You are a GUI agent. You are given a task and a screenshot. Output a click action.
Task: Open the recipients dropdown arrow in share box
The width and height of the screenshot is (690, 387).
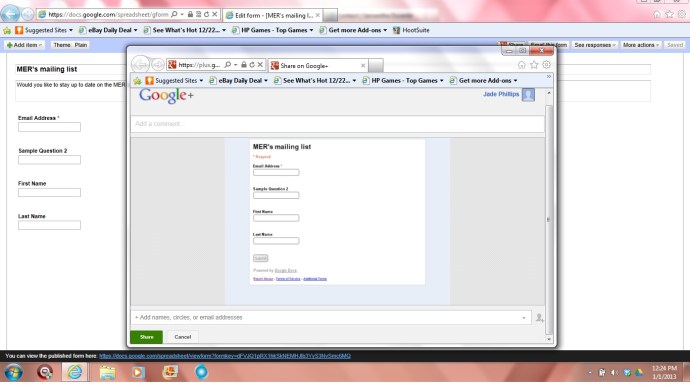[x=524, y=317]
